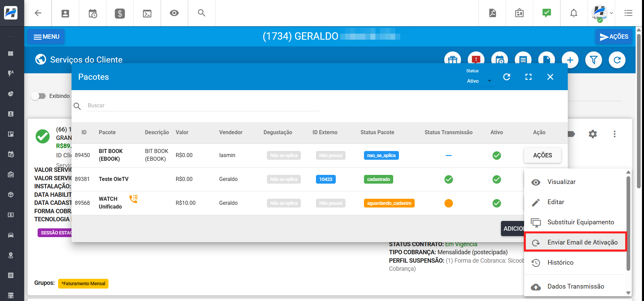The height and width of the screenshot is (301, 644).
Task: Open the Status Ativo dropdown
Action: pyautogui.click(x=479, y=81)
